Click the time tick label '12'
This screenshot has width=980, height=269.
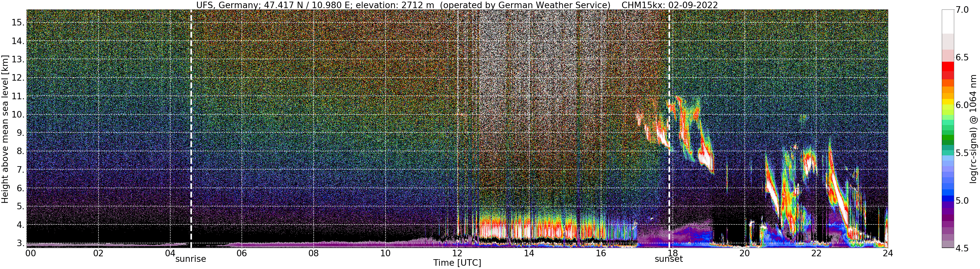coord(457,253)
